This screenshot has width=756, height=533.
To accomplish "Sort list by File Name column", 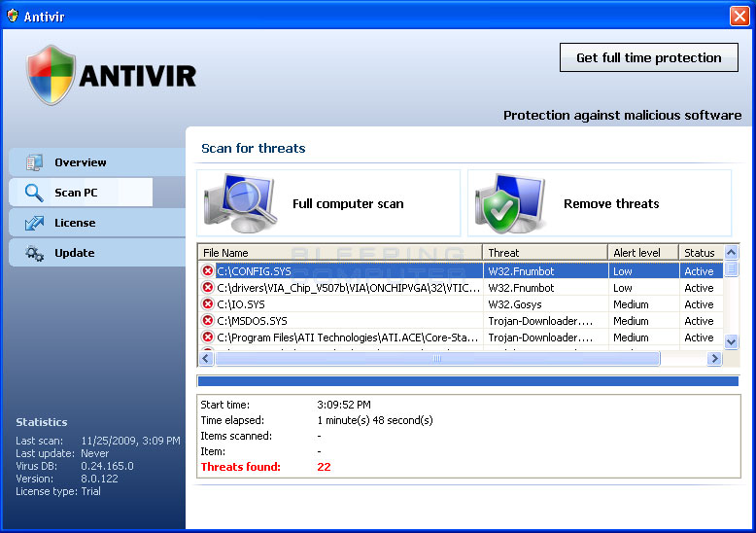I will 340,253.
